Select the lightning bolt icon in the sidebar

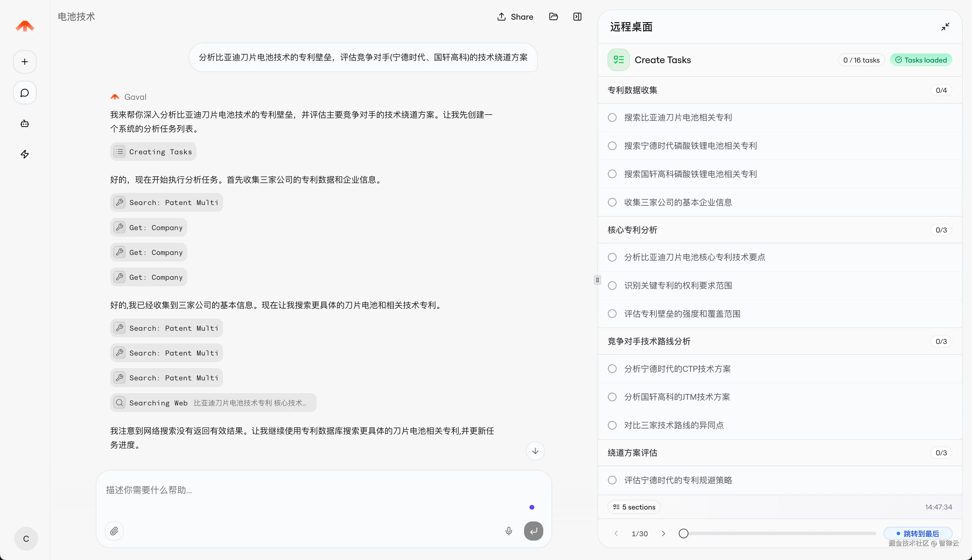[x=24, y=154]
